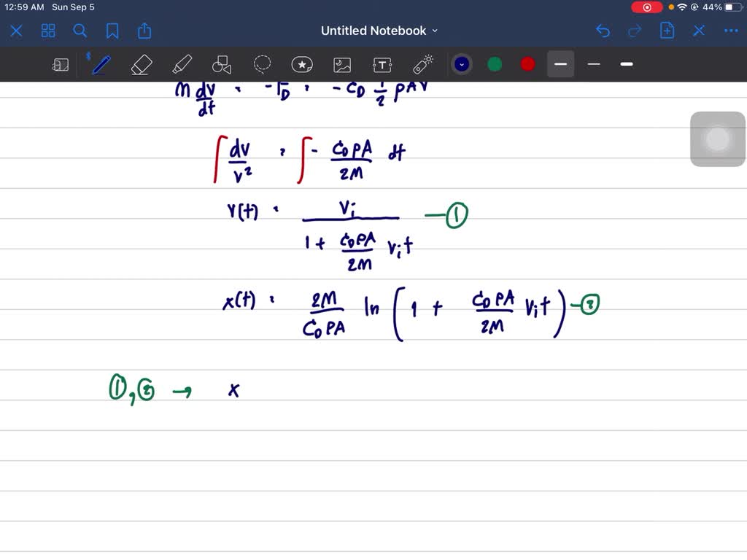Image resolution: width=747 pixels, height=560 pixels.
Task: Add a new page
Action: click(x=667, y=31)
